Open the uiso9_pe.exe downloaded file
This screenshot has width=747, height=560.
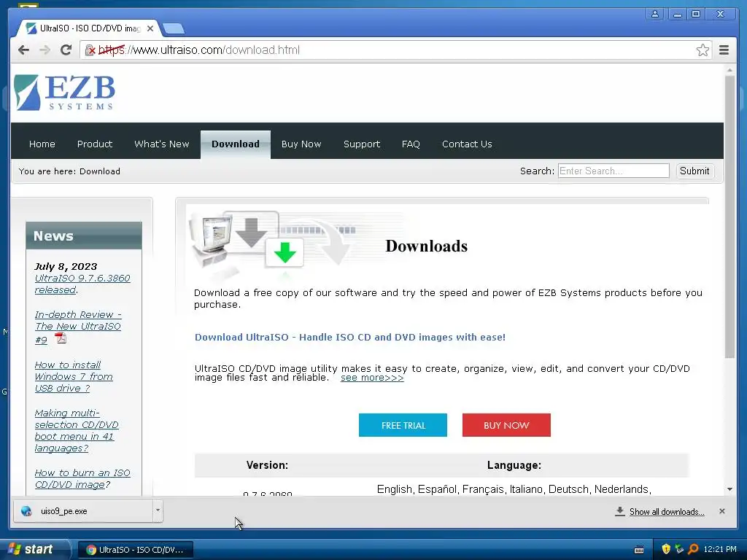click(83, 511)
